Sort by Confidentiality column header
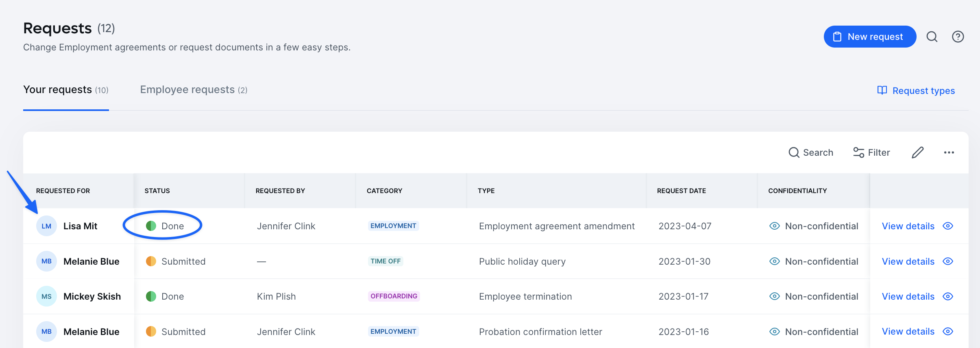The height and width of the screenshot is (348, 980). point(797,191)
